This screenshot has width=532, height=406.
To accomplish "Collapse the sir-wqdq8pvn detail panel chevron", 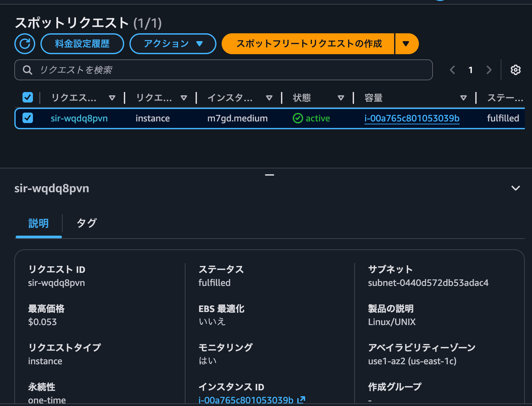I will (516, 188).
